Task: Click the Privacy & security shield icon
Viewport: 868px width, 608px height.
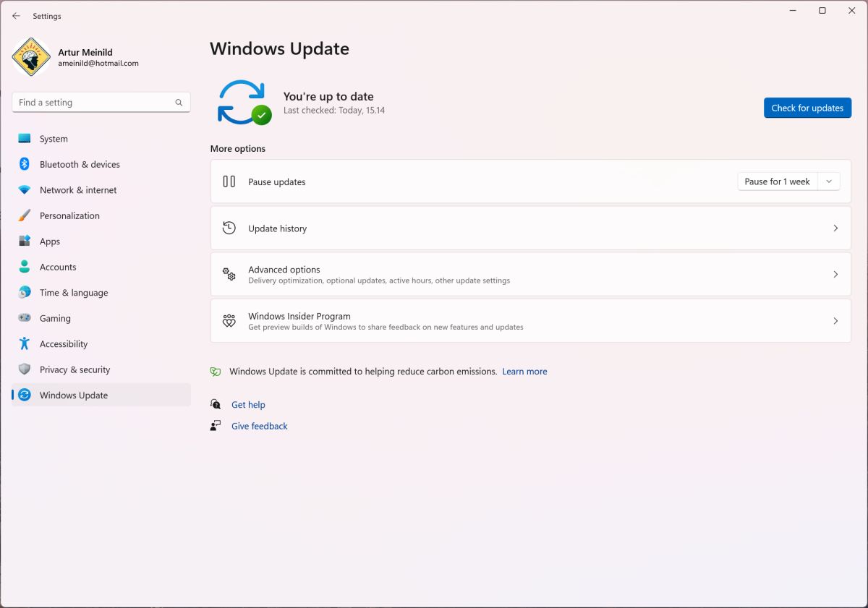Action: [25, 369]
